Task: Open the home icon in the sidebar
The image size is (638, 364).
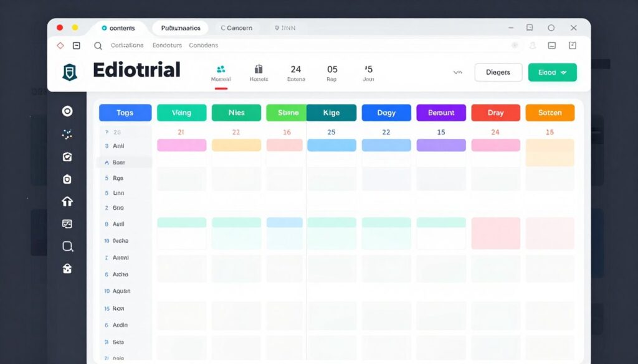Action: point(67,201)
